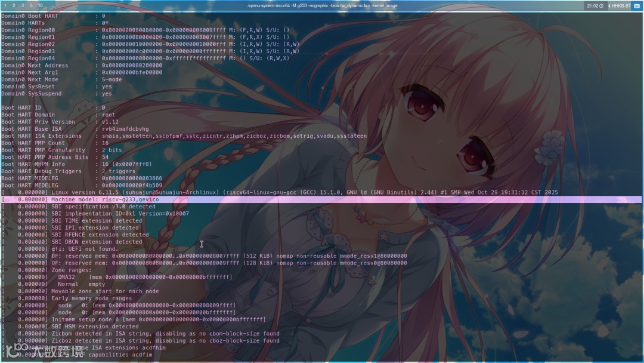
Task: Click the Boot HART PMP Count 16 line
Action: pos(55,143)
